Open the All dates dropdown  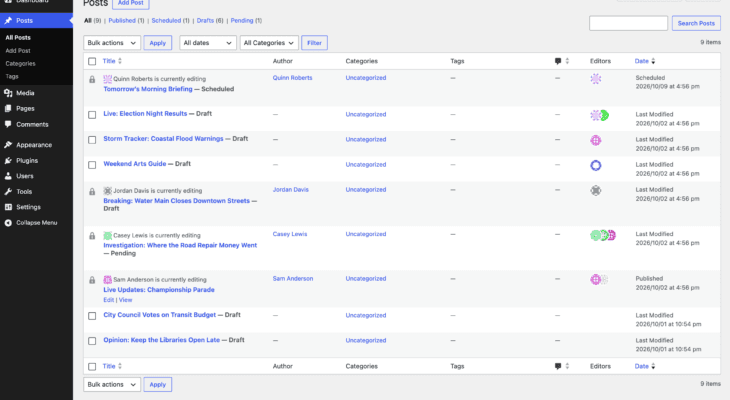click(x=208, y=43)
